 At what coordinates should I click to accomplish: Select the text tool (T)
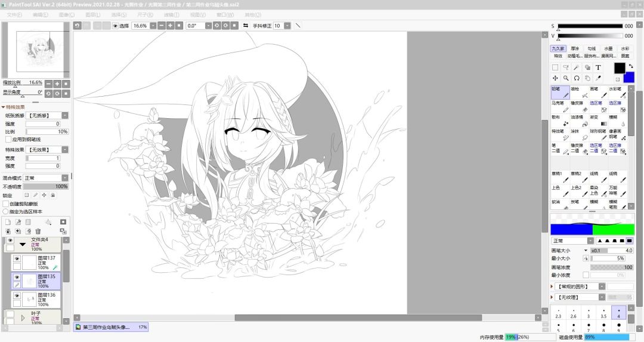[598, 67]
